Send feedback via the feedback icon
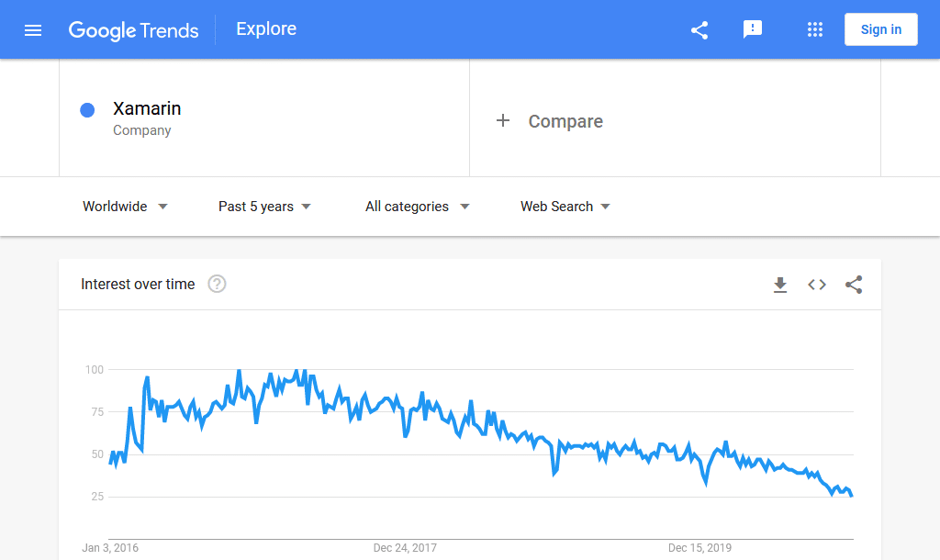The width and height of the screenshot is (940, 560). [753, 29]
